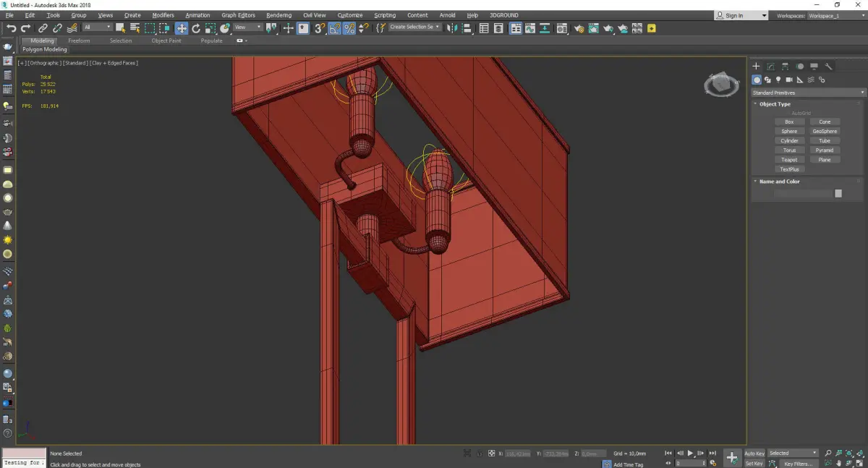
Task: Open the Scene Explorer toolbar icon
Action: click(x=484, y=28)
